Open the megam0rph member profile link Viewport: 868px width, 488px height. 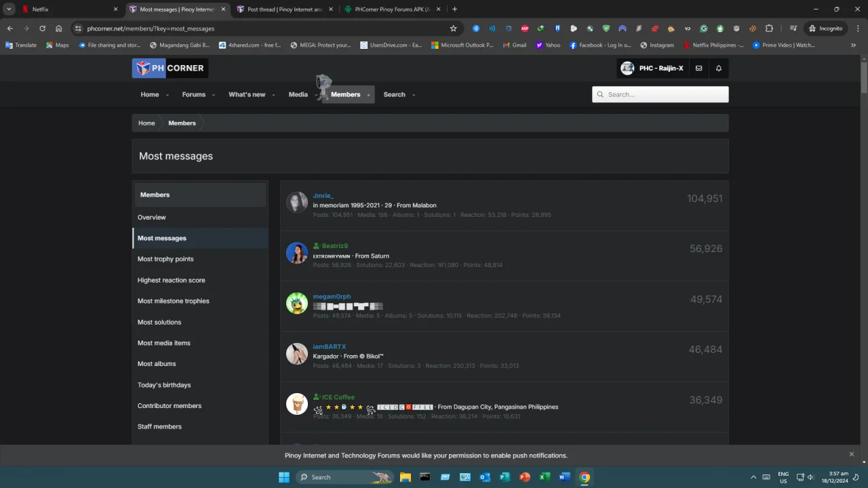[x=332, y=296]
